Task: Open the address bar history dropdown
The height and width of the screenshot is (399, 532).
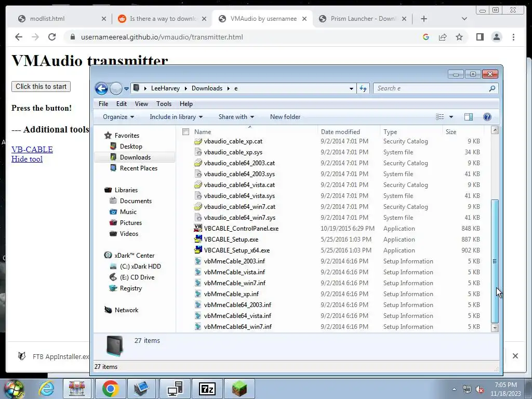Action: pyautogui.click(x=351, y=88)
